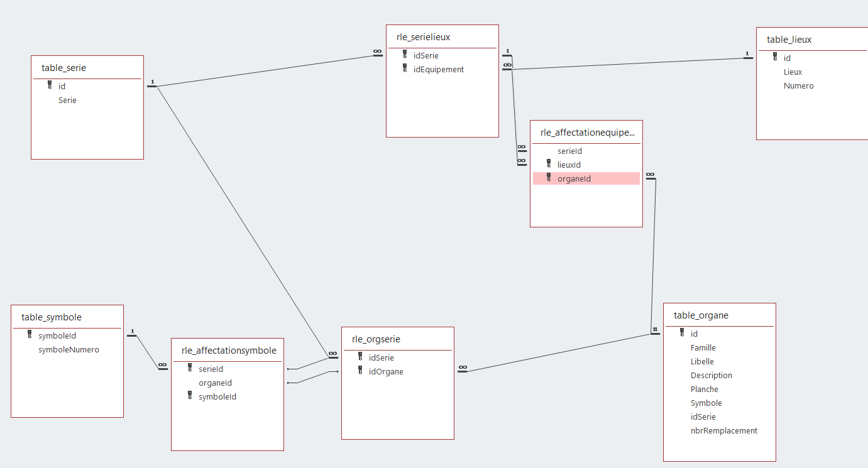Click the key icon beside symboleId in table_symbole

point(30,335)
